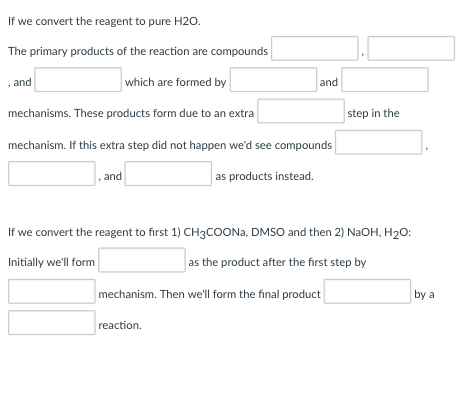Click the leftmost blank on 'as products instead' line
This screenshot has width=465, height=395.
point(52,174)
